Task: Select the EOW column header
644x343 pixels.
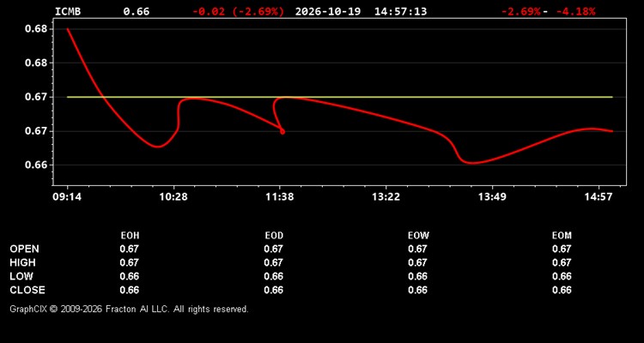Action: 418,236
